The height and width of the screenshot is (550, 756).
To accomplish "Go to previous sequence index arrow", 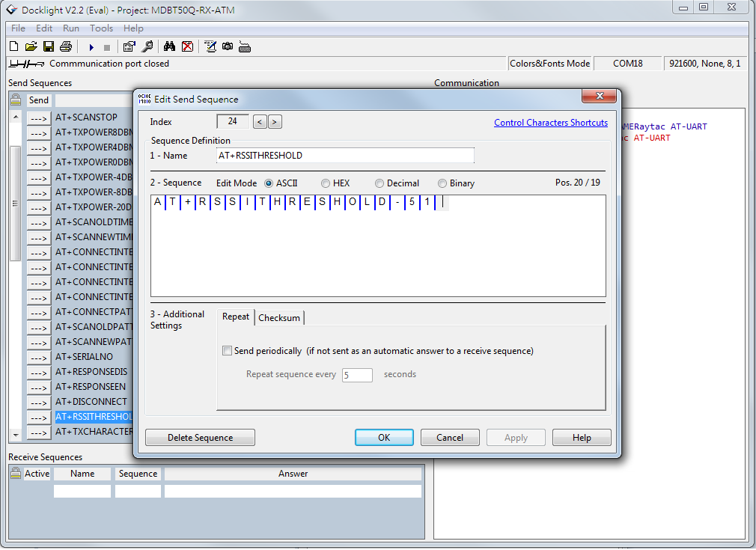I will click(x=260, y=122).
